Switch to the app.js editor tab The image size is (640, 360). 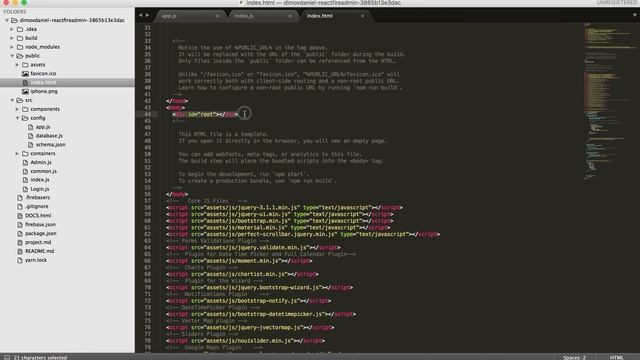coord(189,16)
